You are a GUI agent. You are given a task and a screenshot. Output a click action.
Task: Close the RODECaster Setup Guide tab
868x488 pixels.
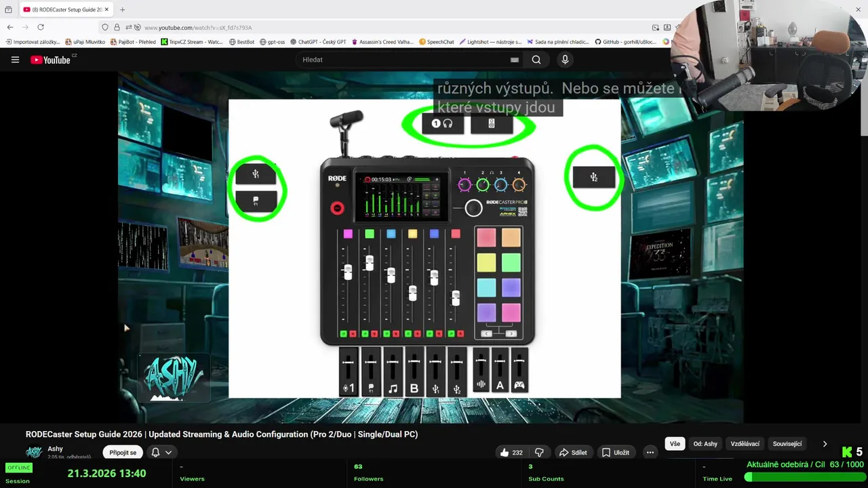click(x=106, y=9)
